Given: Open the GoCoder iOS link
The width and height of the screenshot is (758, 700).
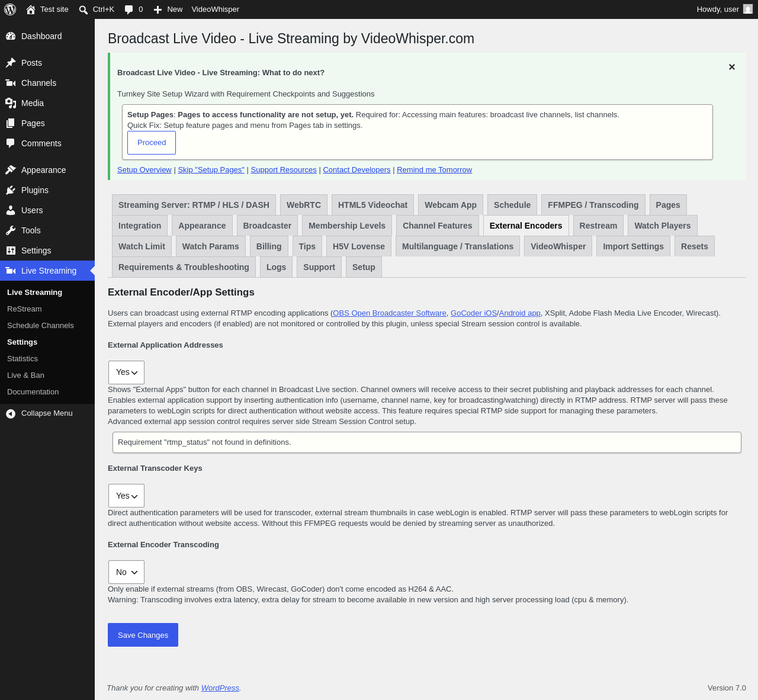Looking at the screenshot, I should coord(474,313).
